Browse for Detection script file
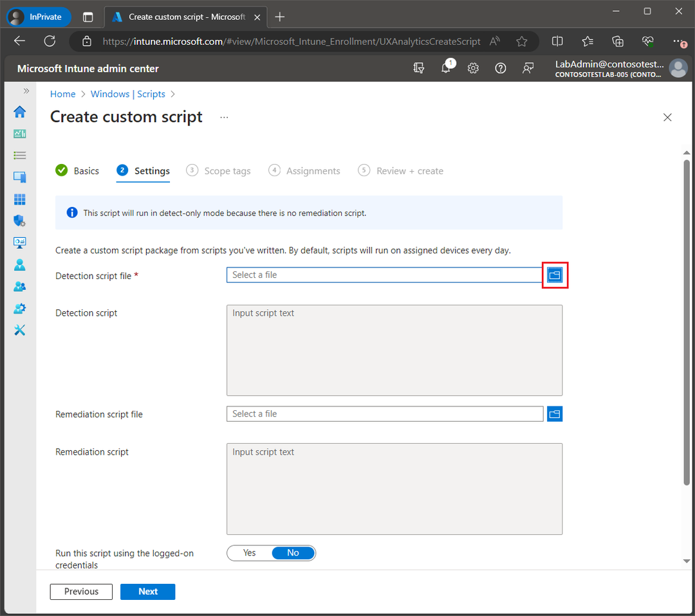Viewport: 695px width, 616px height. 555,275
